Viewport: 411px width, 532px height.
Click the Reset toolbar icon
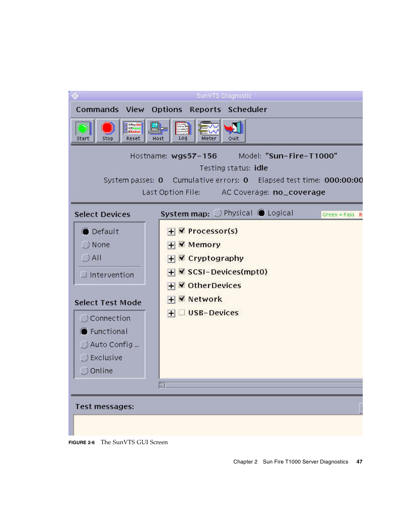point(133,131)
